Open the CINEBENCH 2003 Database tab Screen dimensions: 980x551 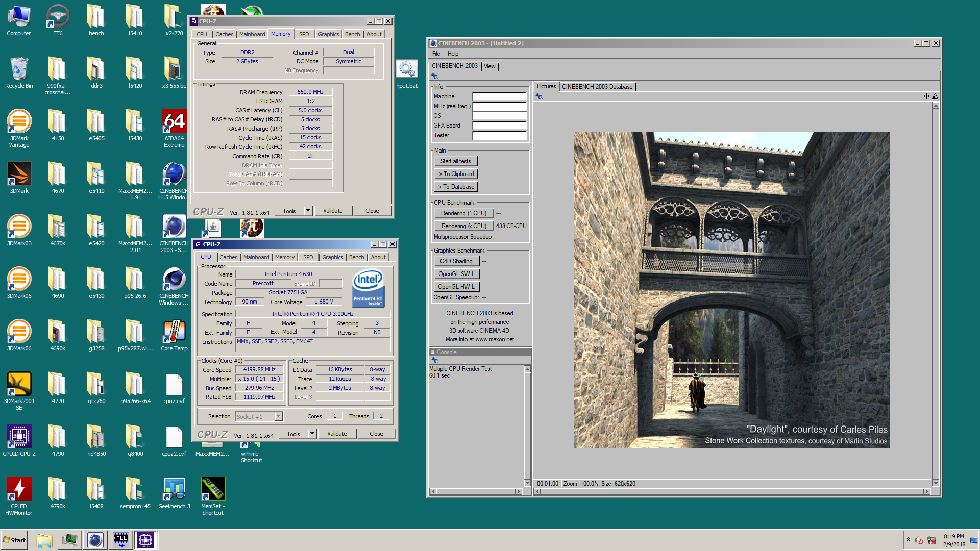coord(597,87)
